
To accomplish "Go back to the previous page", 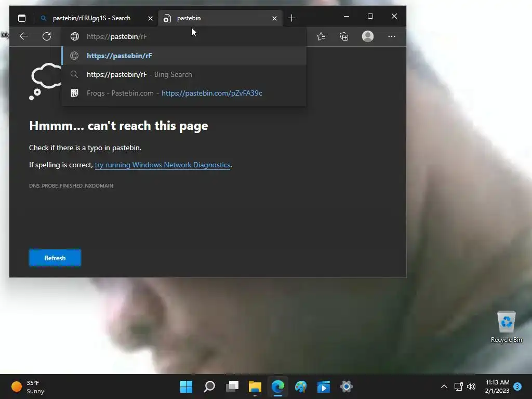I will (24, 36).
